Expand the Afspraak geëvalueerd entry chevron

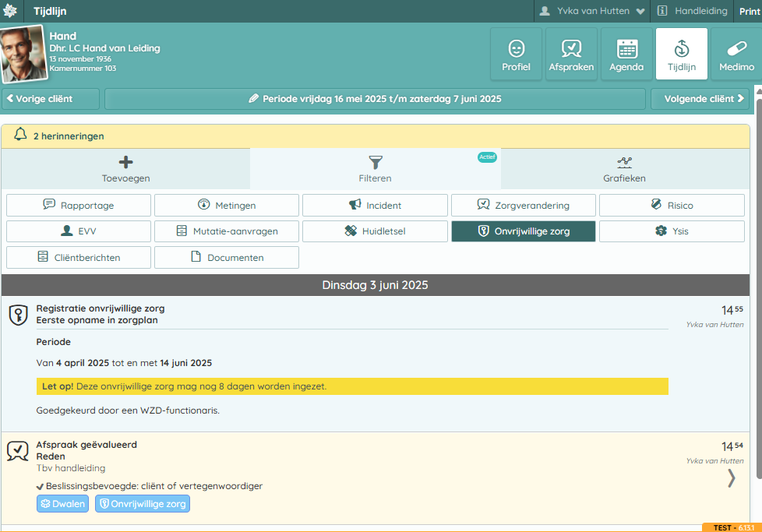[731, 478]
